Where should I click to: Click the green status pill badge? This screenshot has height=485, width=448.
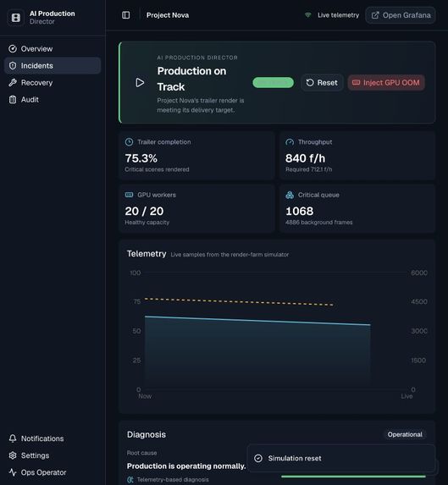tap(274, 83)
